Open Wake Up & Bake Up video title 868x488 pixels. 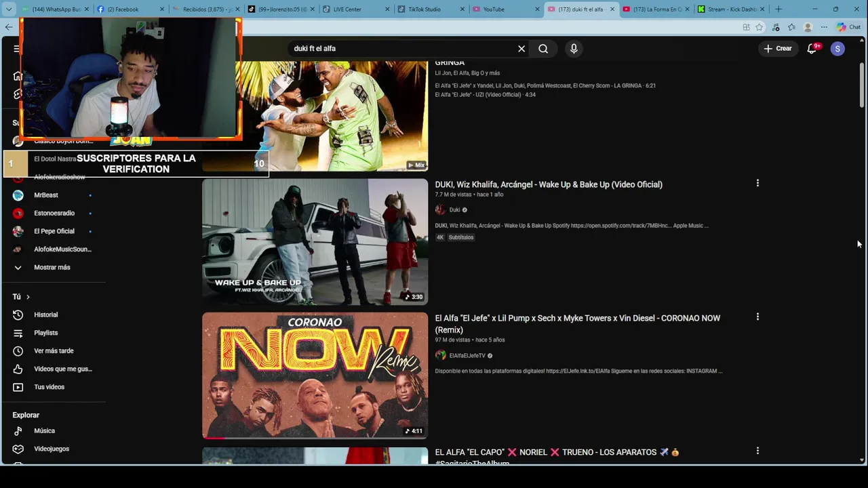coord(549,184)
